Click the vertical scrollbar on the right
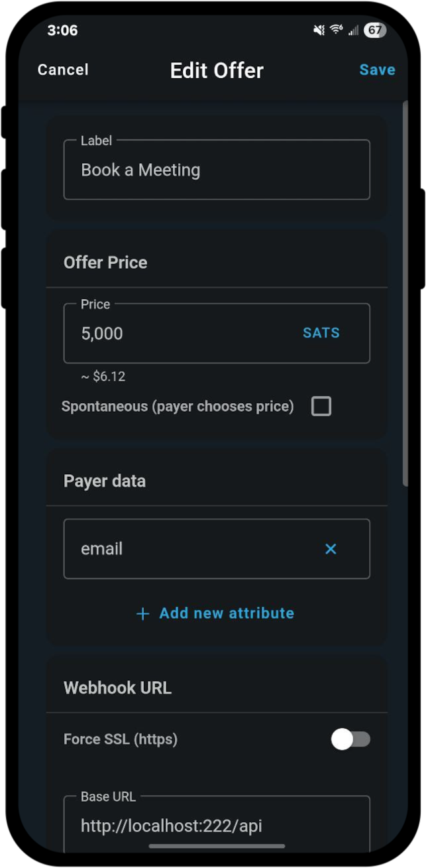 pos(405,292)
